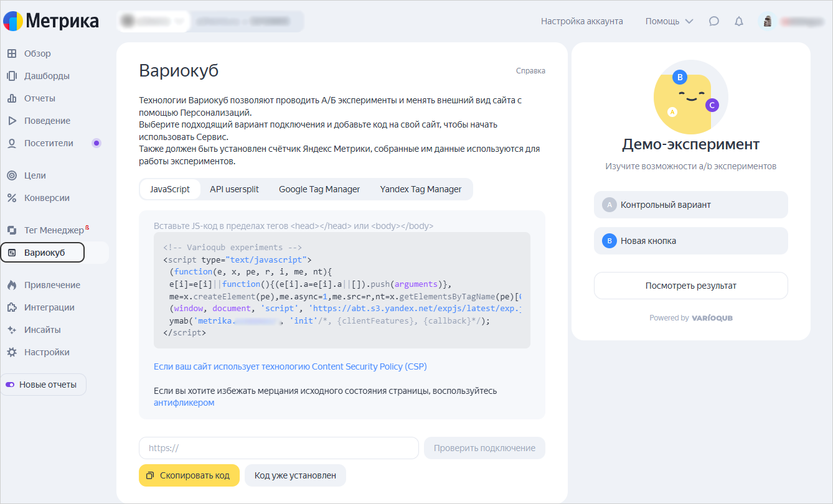Click the Цели target icon
833x504 pixels.
tap(12, 175)
